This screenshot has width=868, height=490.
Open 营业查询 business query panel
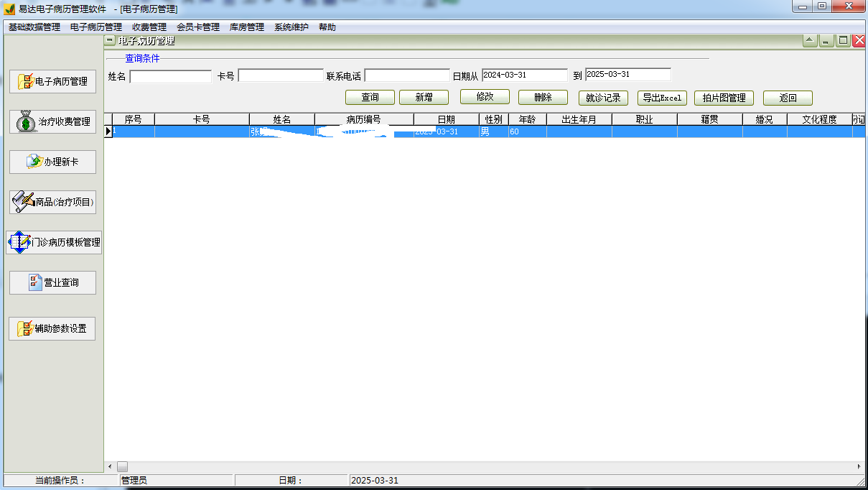[52, 282]
